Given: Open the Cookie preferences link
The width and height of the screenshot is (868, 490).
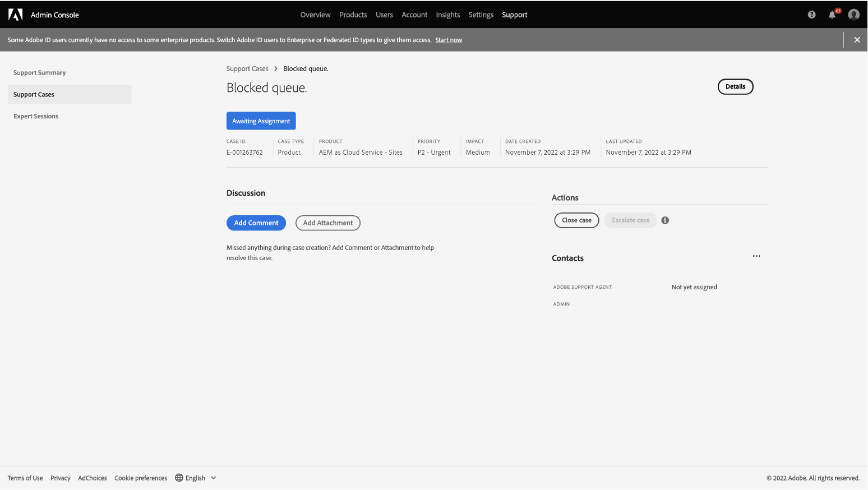Looking at the screenshot, I should 141,478.
